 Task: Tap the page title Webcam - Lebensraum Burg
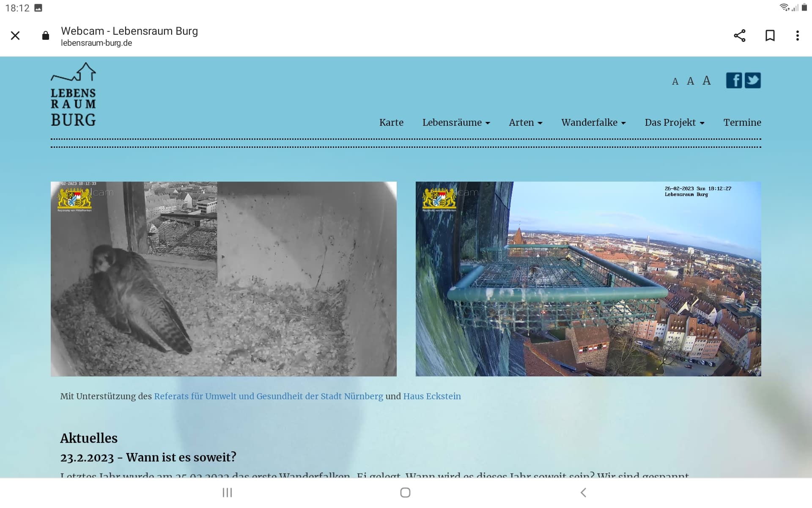pos(129,31)
